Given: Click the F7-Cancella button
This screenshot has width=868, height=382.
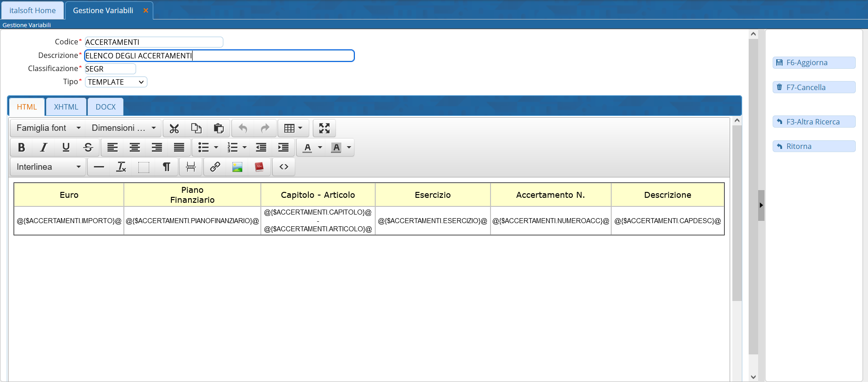Looking at the screenshot, I should coord(814,87).
